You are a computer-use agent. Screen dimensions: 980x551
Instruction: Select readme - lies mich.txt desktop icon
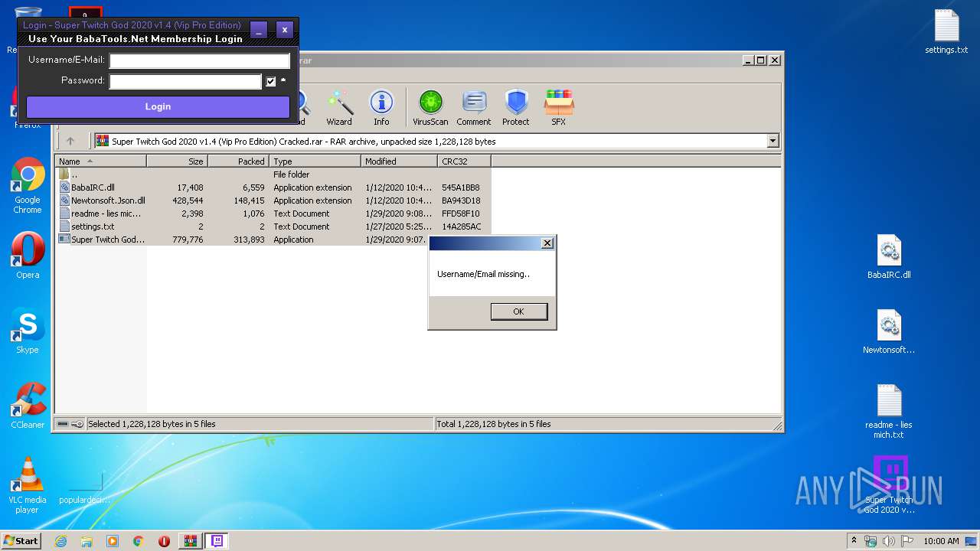tap(889, 412)
